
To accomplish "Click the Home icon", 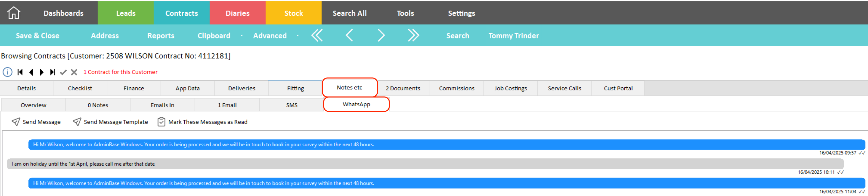I will pyautogui.click(x=14, y=13).
